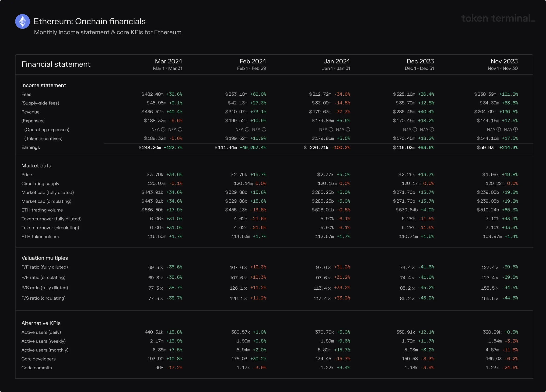Screen dimensions: 546x392
Task: Click the Financial statement heading
Action: [x=56, y=64]
